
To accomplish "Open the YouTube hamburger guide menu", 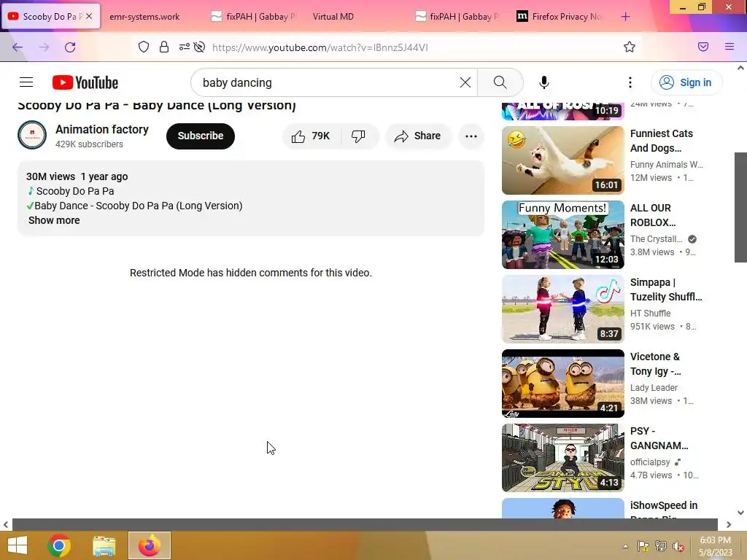I will pos(26,82).
